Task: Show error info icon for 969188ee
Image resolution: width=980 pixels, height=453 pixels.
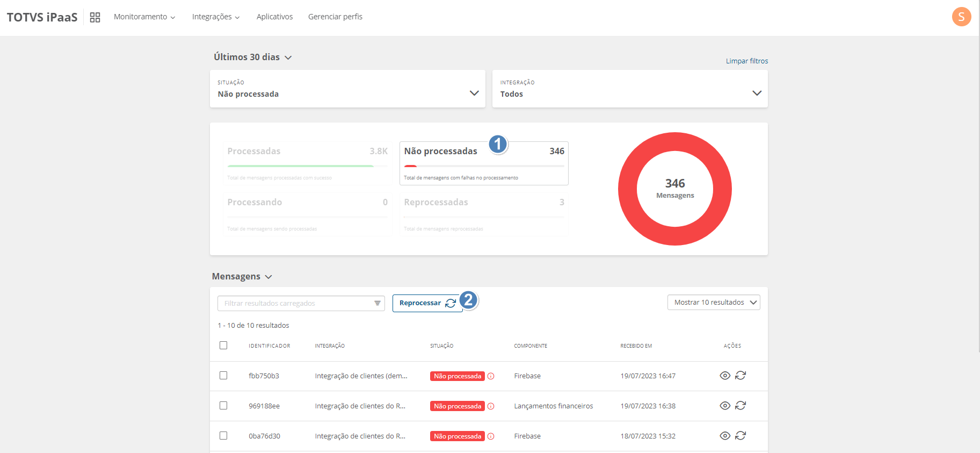Action: [491, 406]
